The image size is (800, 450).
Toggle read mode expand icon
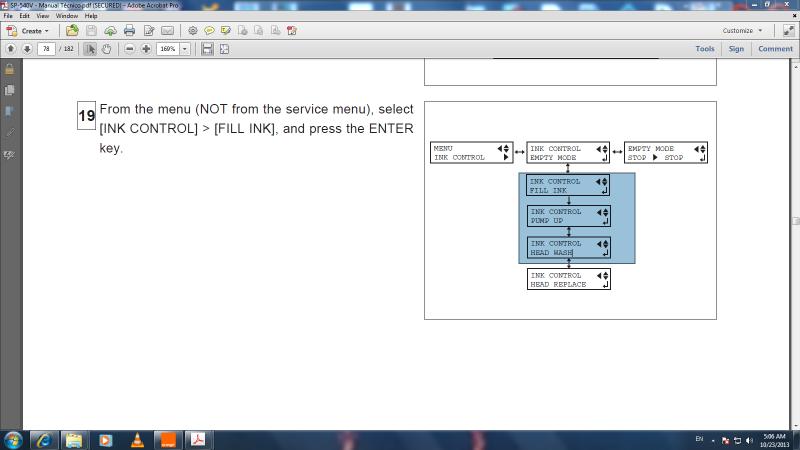(789, 31)
